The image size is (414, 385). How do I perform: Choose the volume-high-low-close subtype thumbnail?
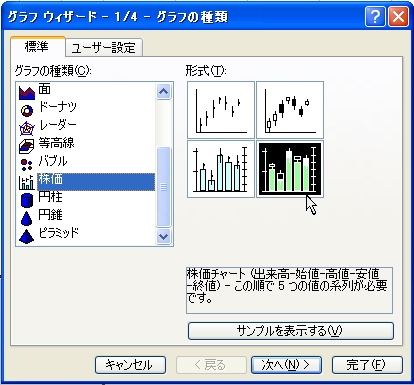pos(221,169)
